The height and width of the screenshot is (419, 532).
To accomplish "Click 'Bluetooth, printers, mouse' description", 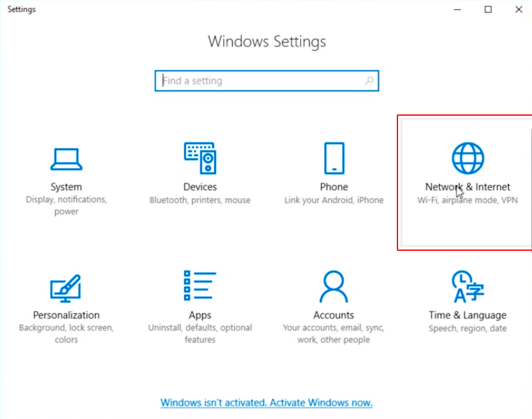I will pyautogui.click(x=200, y=200).
